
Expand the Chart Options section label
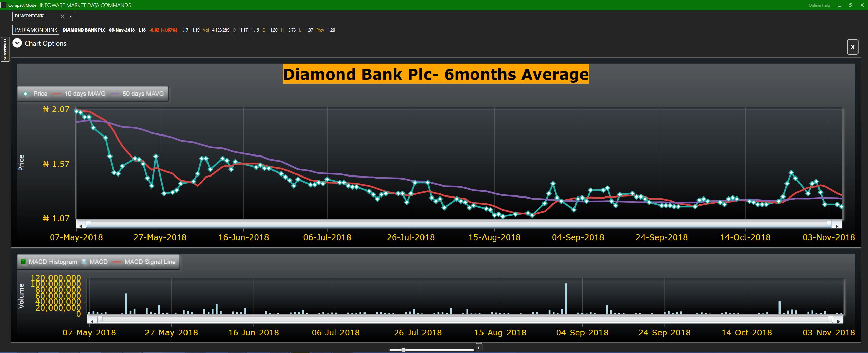click(x=45, y=43)
